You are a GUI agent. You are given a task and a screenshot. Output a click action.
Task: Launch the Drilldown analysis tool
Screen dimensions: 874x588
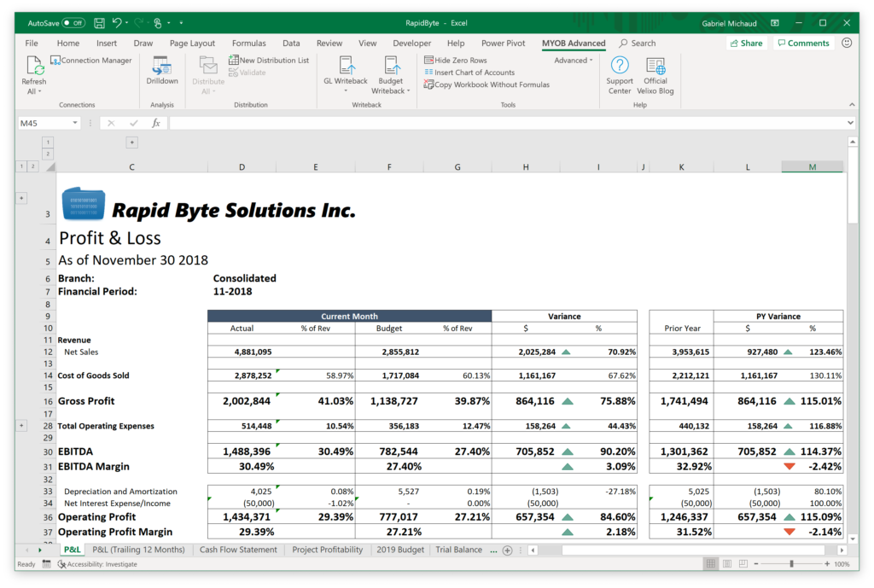coord(161,70)
